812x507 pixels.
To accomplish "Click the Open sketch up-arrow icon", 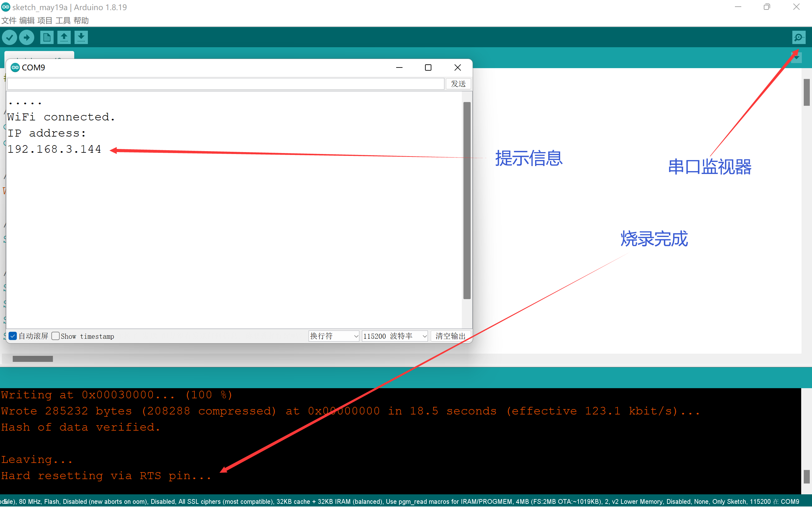I will [x=64, y=37].
